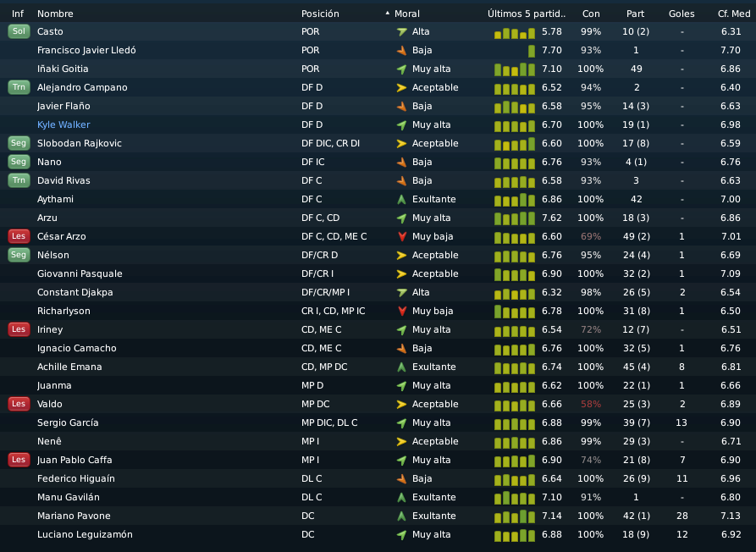Sort the list by the Moral column

point(407,14)
